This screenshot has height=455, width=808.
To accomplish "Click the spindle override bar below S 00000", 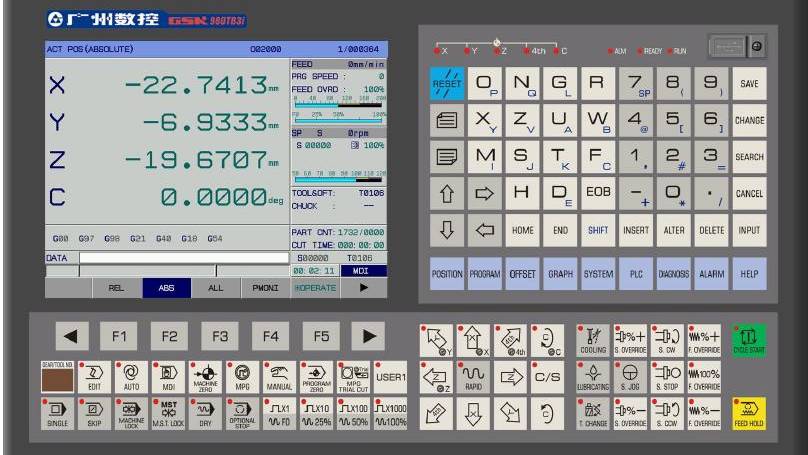I will (339, 179).
